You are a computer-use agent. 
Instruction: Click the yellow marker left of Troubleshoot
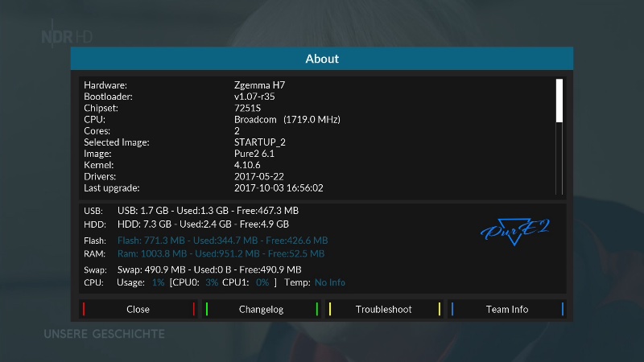[330, 309]
